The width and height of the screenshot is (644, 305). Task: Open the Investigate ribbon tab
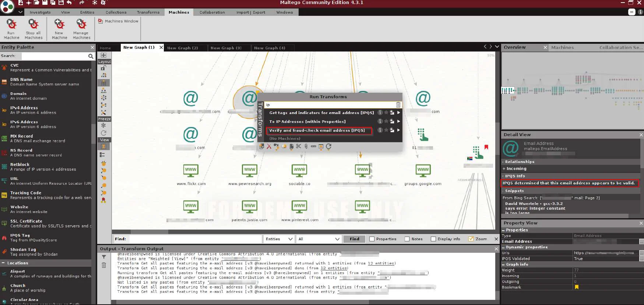click(40, 12)
